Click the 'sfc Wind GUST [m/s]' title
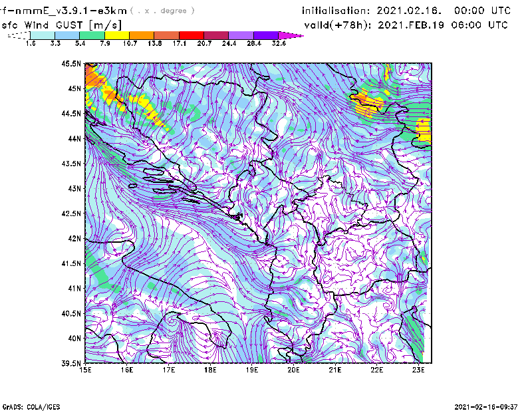This screenshot has width=532, height=411. (61, 25)
